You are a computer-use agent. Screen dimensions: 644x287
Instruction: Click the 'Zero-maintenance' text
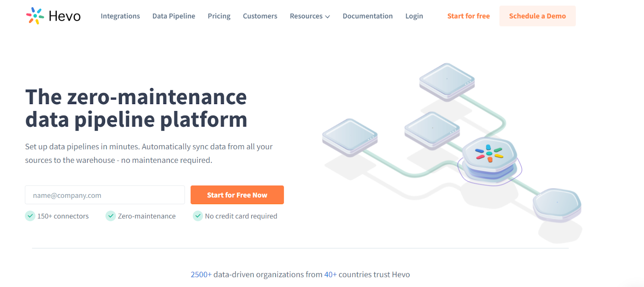point(147,216)
